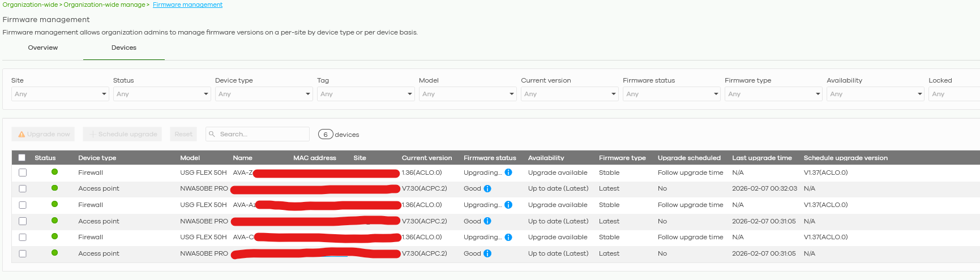Click the 6 devices count badge

[x=326, y=134]
